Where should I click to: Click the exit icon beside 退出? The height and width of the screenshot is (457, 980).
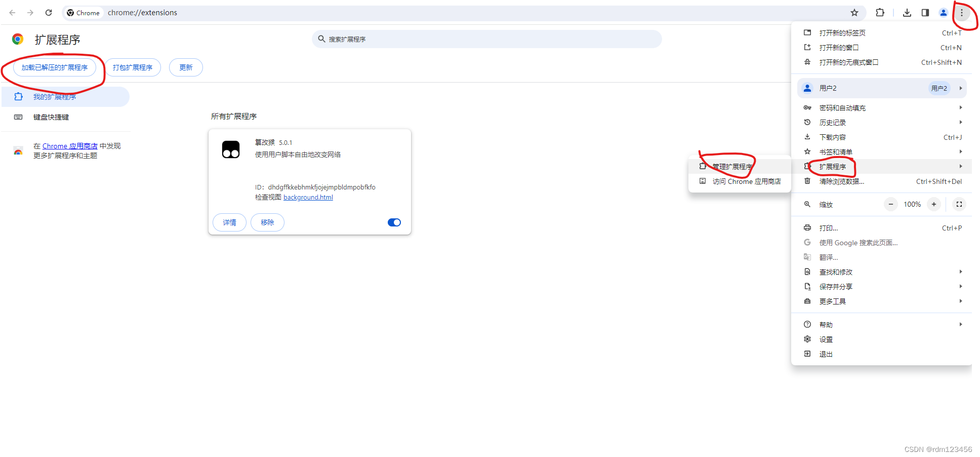(807, 354)
